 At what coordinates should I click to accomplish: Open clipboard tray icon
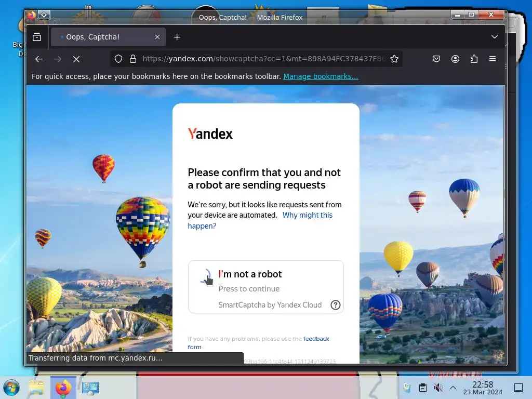tap(423, 388)
